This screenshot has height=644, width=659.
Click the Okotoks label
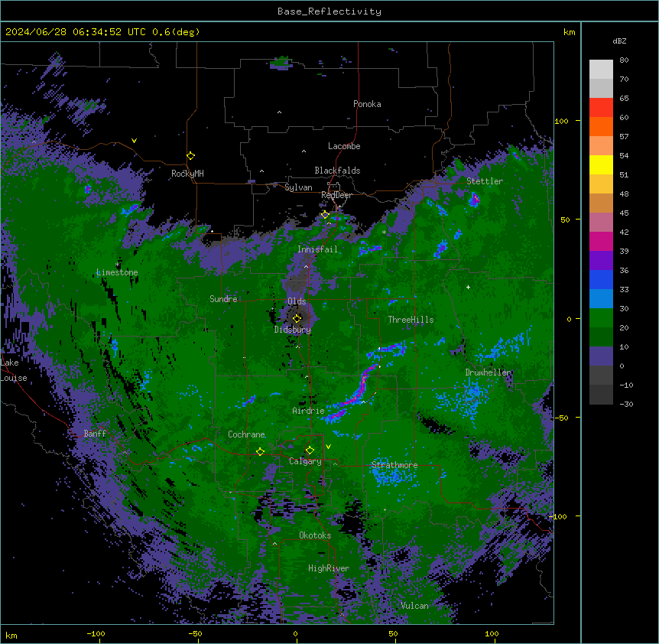pyautogui.click(x=315, y=535)
